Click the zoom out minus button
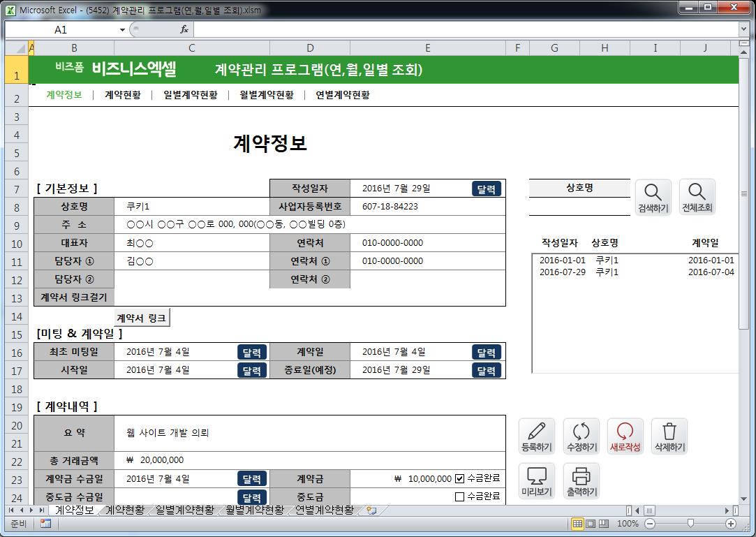 [x=650, y=524]
